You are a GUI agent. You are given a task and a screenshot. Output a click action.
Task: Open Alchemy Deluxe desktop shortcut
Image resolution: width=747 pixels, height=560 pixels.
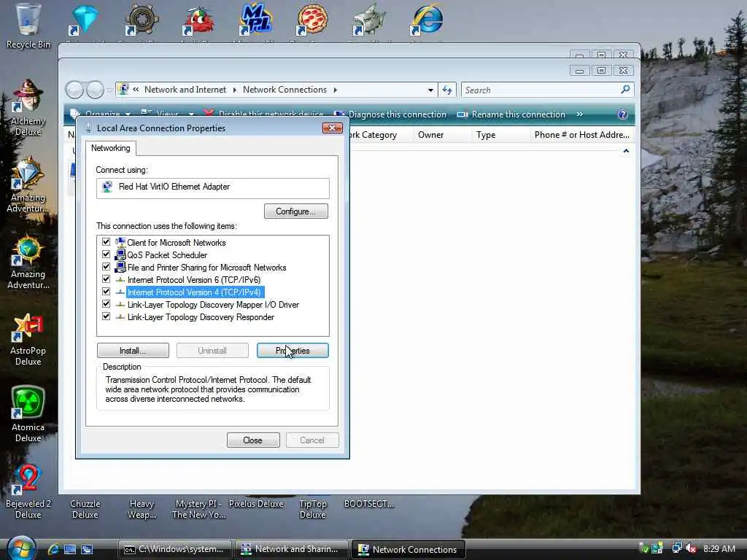pyautogui.click(x=28, y=108)
